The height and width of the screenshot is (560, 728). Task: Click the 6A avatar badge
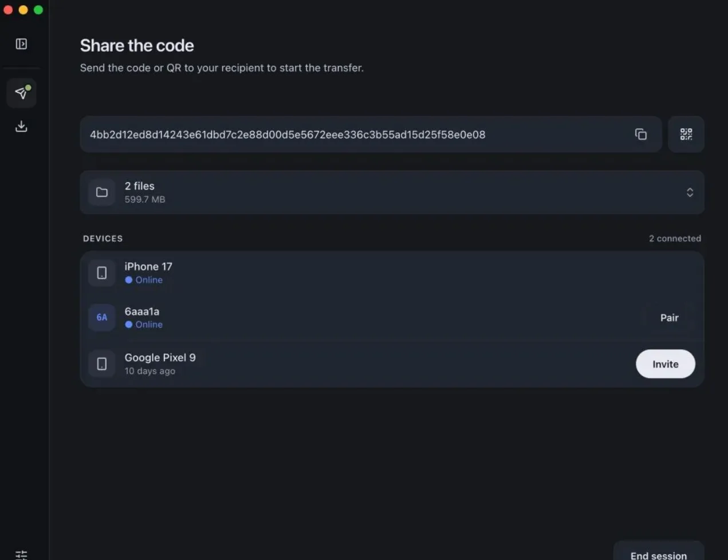click(x=102, y=317)
